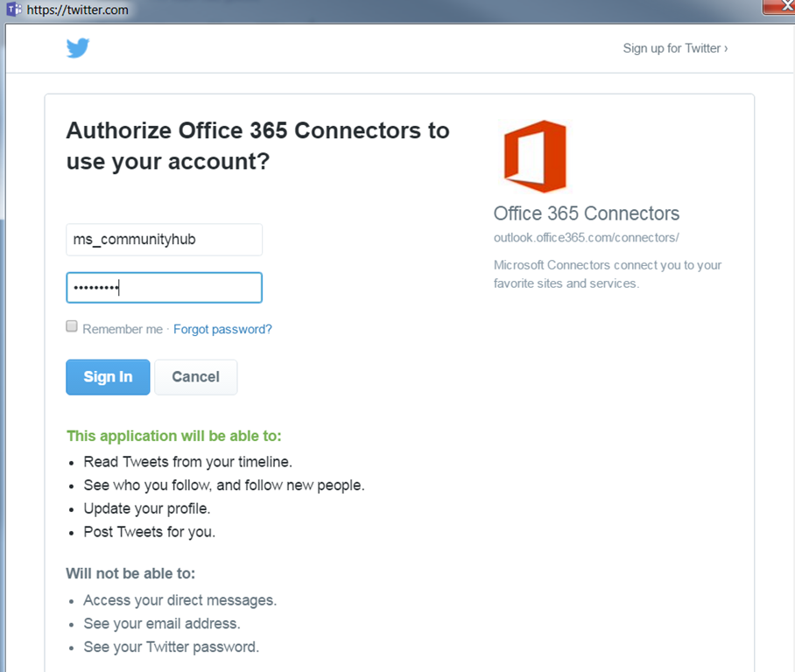Click the outlook.office365.com/connectors/ URL text
The width and height of the screenshot is (795, 672).
pyautogui.click(x=586, y=238)
